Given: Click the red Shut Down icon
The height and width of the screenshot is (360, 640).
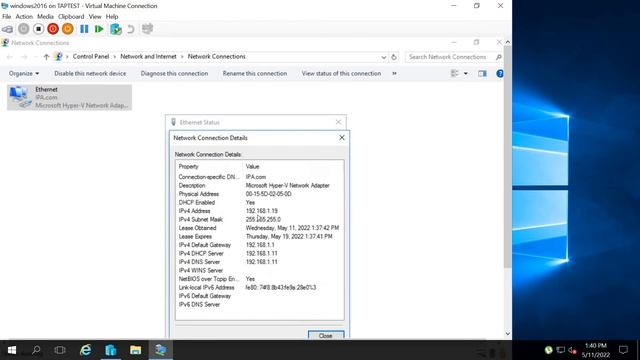Looking at the screenshot, I should (53, 29).
